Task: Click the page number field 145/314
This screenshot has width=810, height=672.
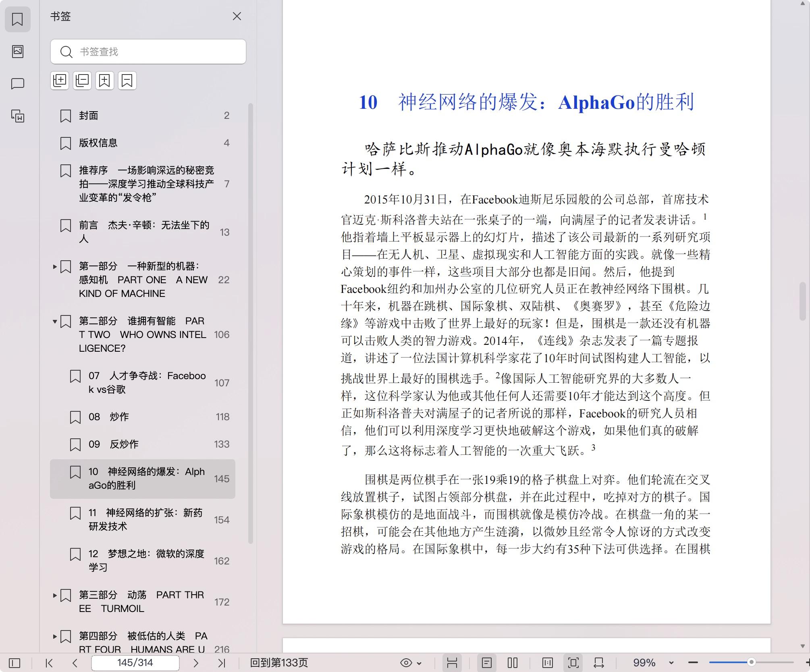Action: tap(135, 663)
